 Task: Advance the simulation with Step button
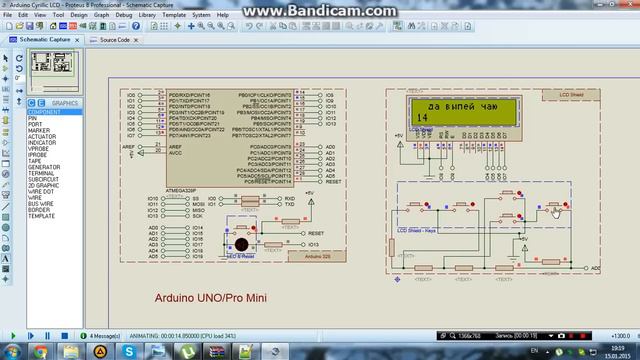31,336
